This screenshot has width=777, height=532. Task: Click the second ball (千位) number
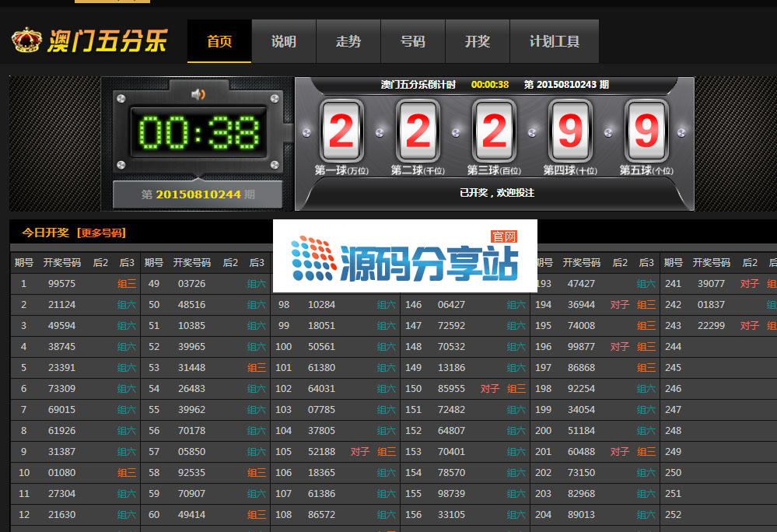417,132
